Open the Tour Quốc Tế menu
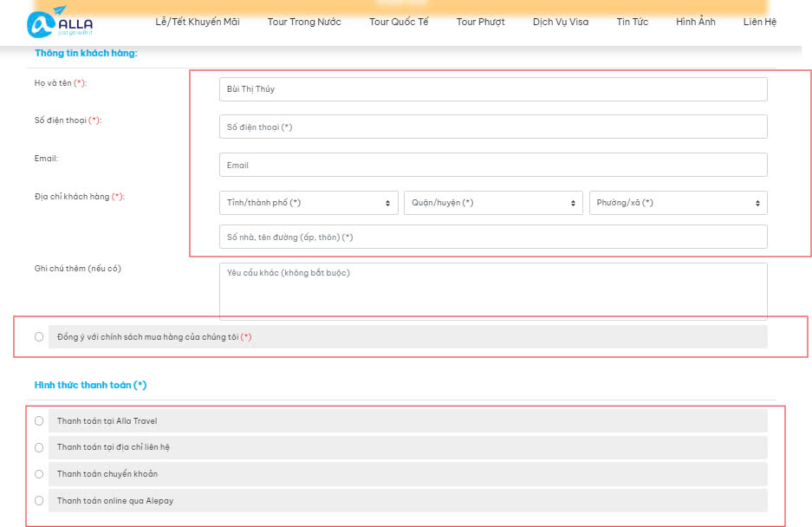The width and height of the screenshot is (812, 527). pyautogui.click(x=399, y=22)
